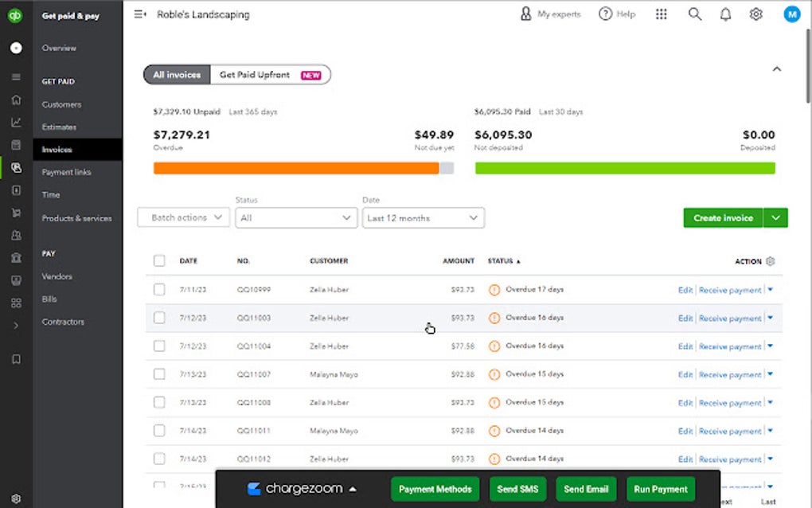The height and width of the screenshot is (508, 812).
Task: Click the Send Email button
Action: point(586,490)
